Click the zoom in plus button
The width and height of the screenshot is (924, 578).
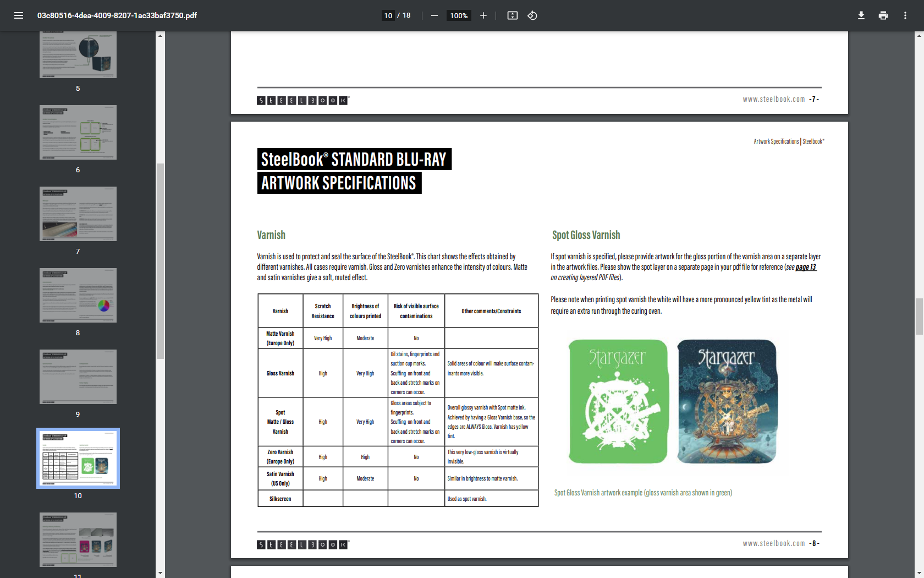coord(483,15)
